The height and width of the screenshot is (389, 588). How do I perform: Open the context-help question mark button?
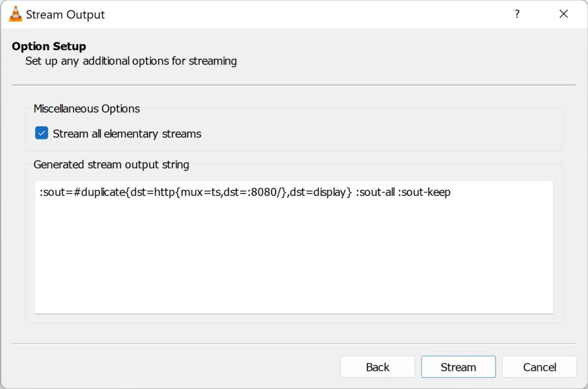click(516, 14)
